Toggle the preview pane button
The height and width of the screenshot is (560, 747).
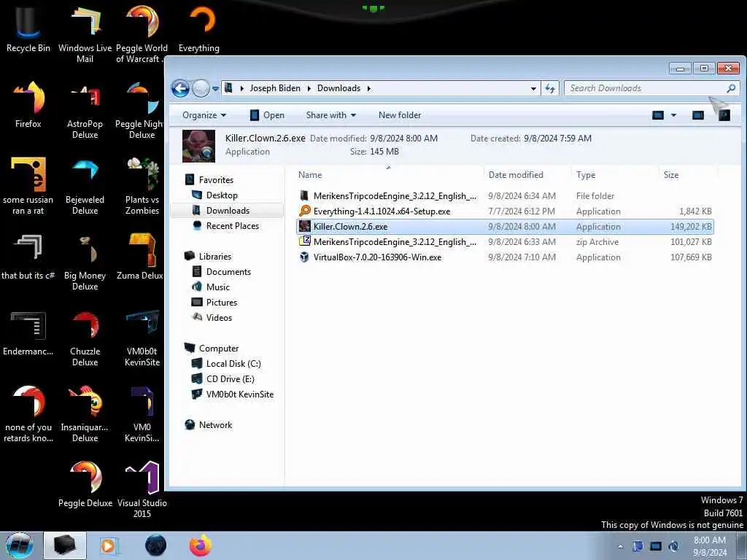pyautogui.click(x=698, y=115)
